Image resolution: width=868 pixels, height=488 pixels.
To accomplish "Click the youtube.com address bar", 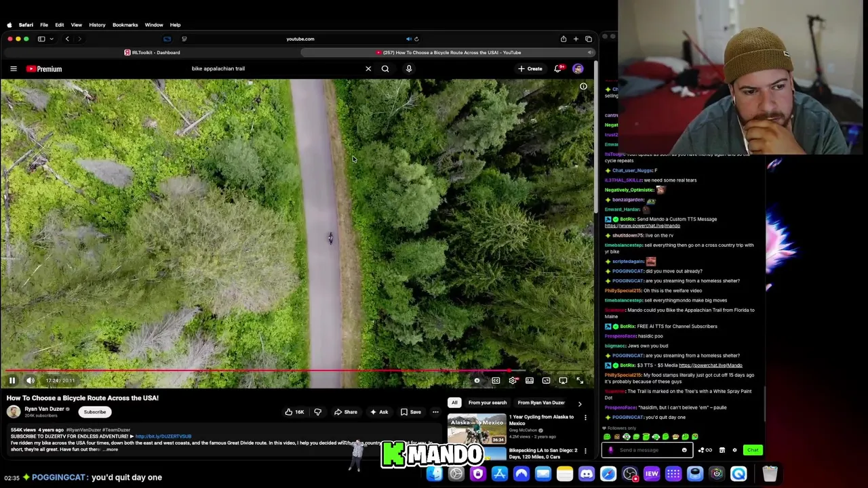I will (300, 39).
